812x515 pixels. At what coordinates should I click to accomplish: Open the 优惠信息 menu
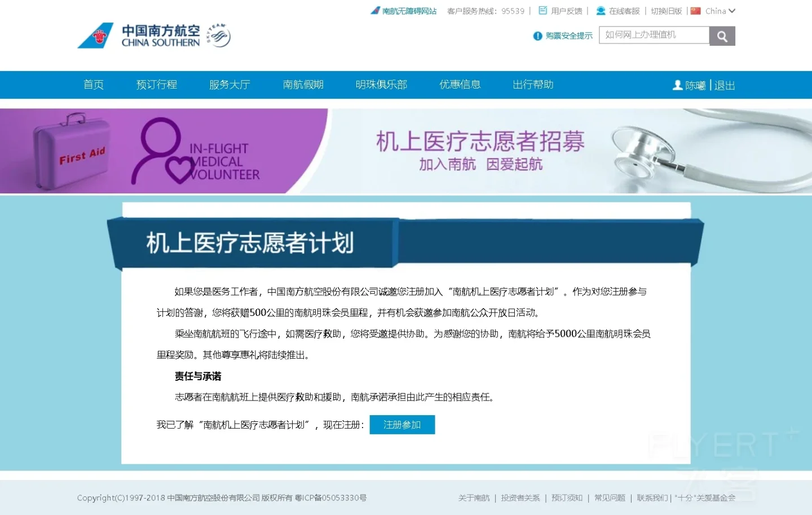click(460, 85)
